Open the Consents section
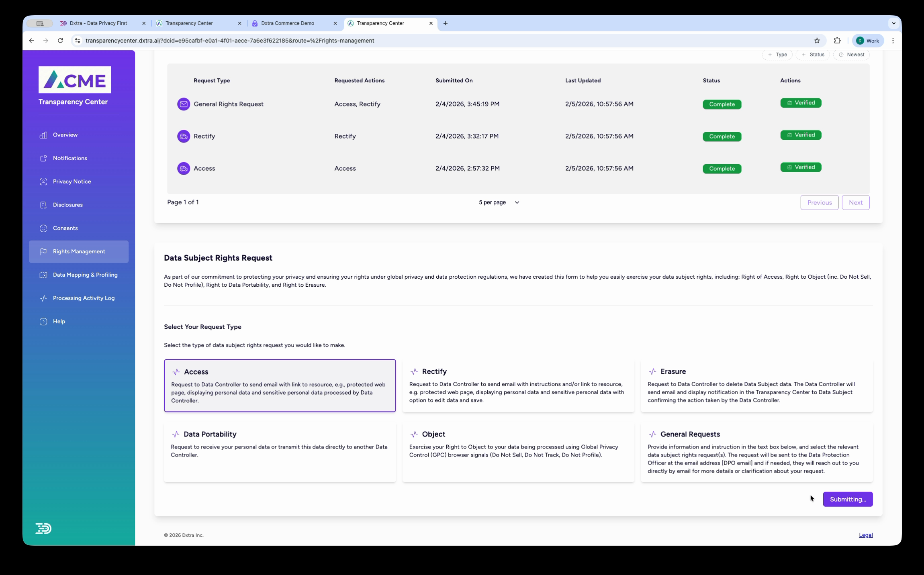The width and height of the screenshot is (924, 575). (x=65, y=228)
